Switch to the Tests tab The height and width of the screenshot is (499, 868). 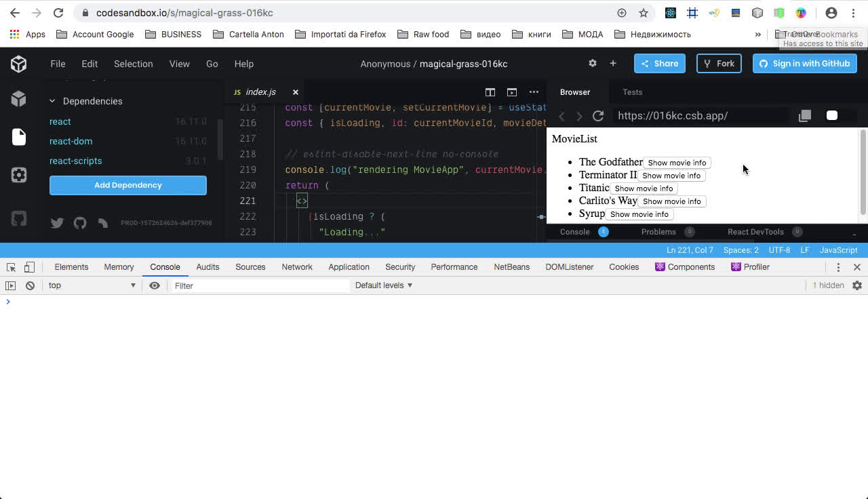pos(632,92)
